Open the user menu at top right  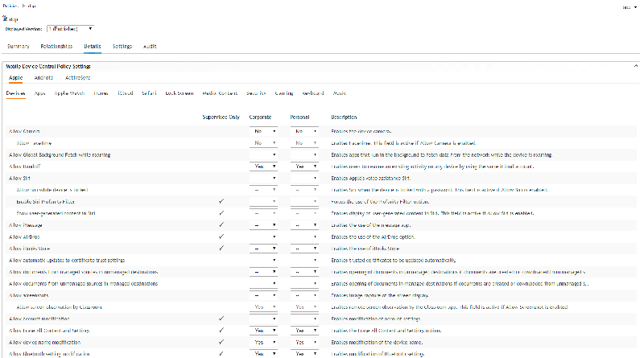tap(630, 7)
